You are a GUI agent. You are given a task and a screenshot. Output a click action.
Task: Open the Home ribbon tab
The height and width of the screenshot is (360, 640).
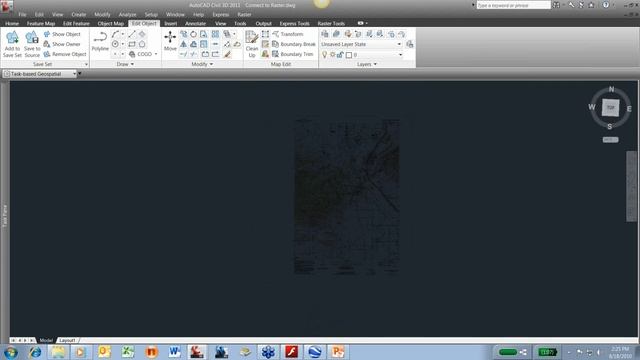pos(12,24)
